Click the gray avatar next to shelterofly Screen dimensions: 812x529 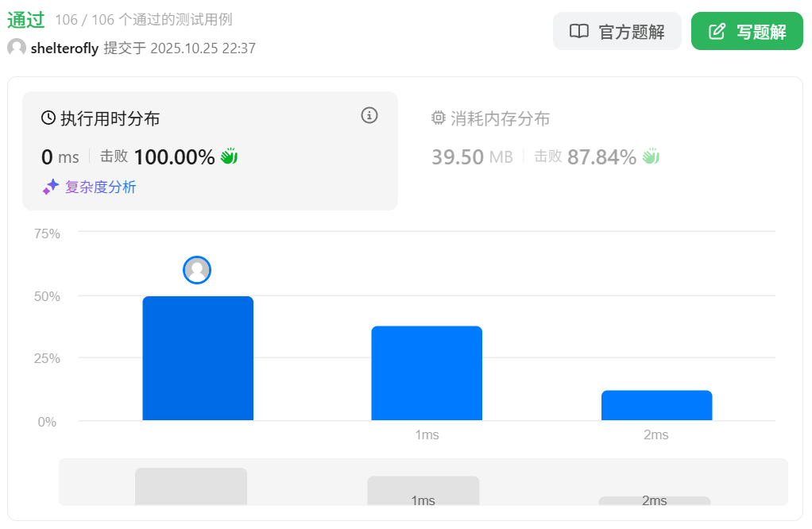coord(17,48)
